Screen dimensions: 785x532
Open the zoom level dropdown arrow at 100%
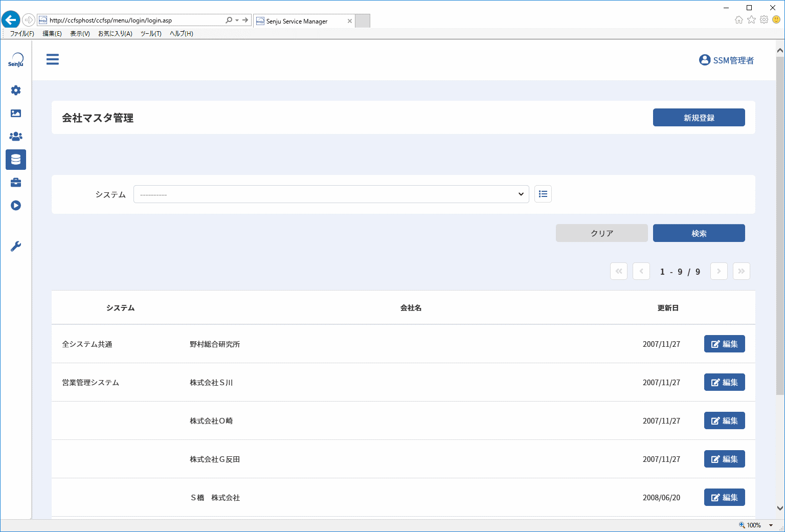(x=771, y=525)
